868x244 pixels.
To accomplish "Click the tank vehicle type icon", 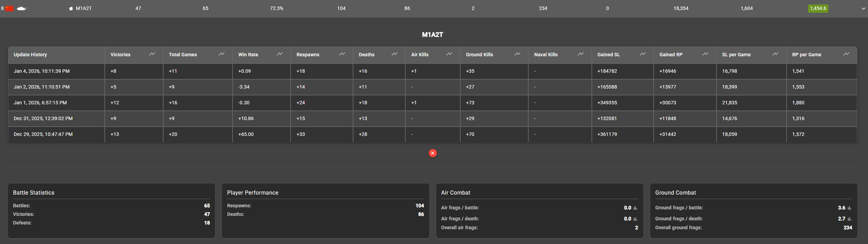I will point(22,9).
